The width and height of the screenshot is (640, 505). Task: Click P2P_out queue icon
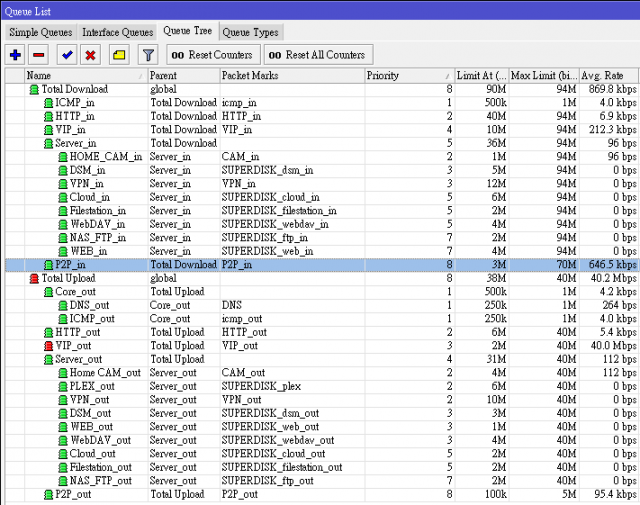(x=48, y=495)
